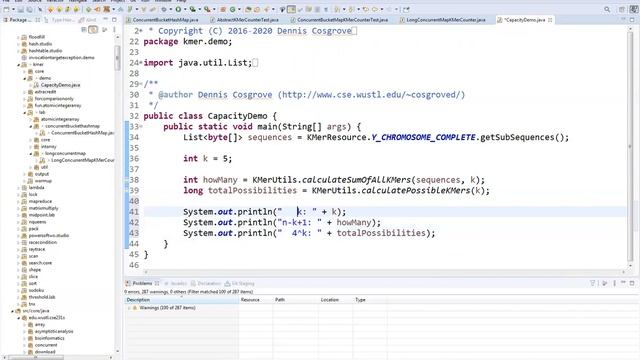Open the Package Explorer view menu
Screen dimensions: 640x360
pyautogui.click(x=114, y=29)
